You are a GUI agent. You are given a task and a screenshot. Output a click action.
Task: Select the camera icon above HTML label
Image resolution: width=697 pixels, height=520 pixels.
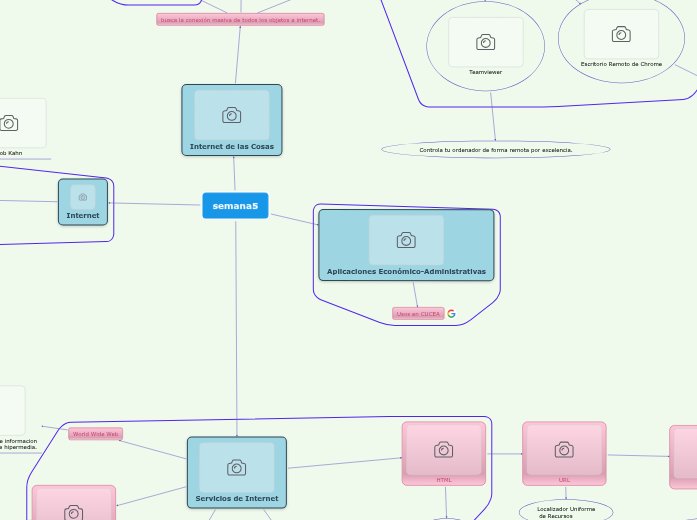[x=443, y=450]
